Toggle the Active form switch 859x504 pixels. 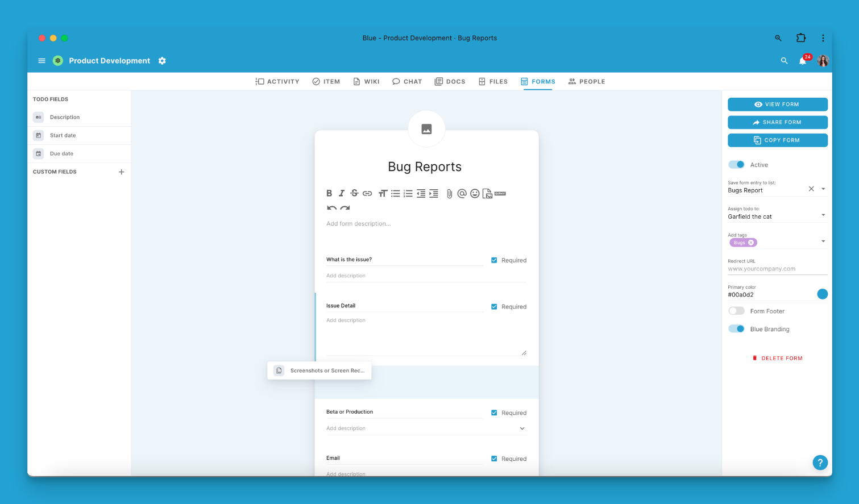point(737,165)
